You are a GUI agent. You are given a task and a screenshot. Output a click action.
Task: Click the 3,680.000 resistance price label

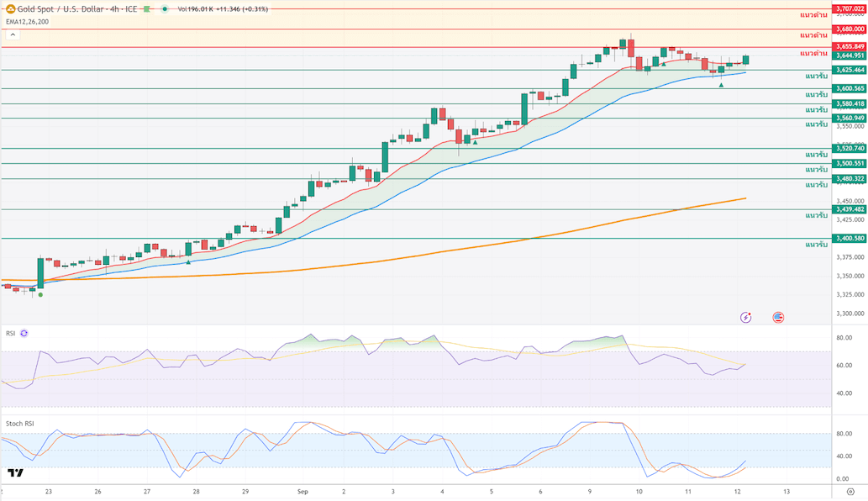click(850, 29)
